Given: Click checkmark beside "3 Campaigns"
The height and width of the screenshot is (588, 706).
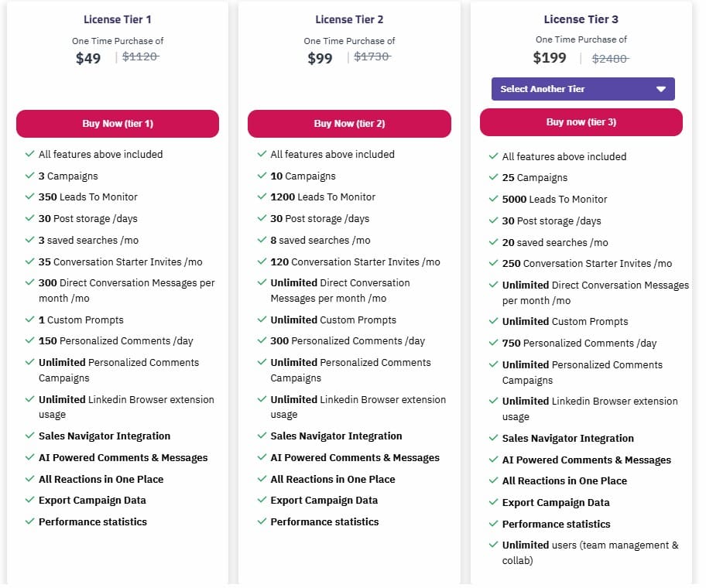Looking at the screenshot, I should click(29, 176).
